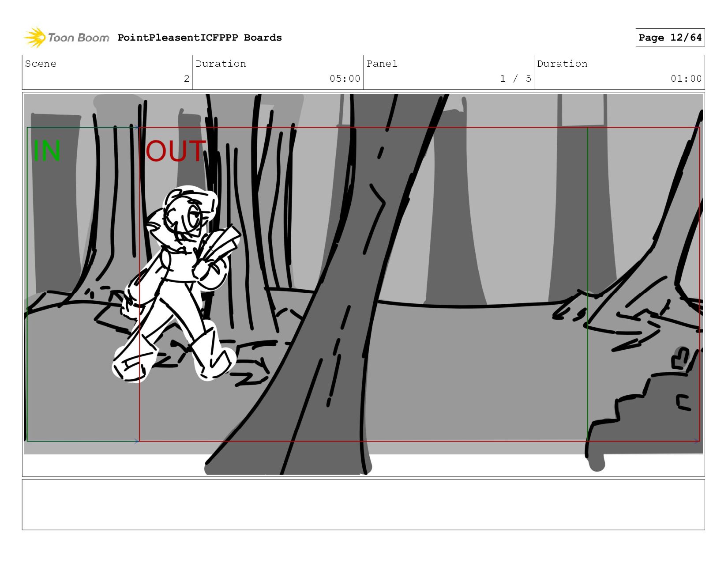Click the green IN camera label

pos(47,151)
